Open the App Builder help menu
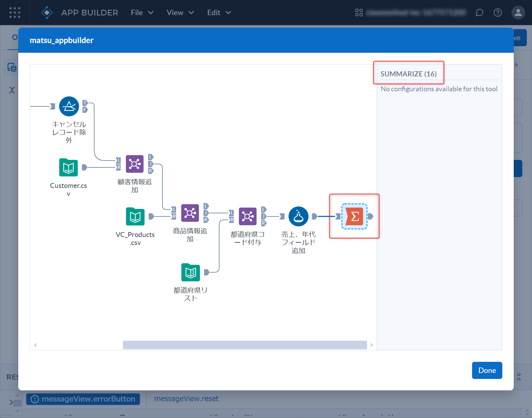 click(497, 13)
